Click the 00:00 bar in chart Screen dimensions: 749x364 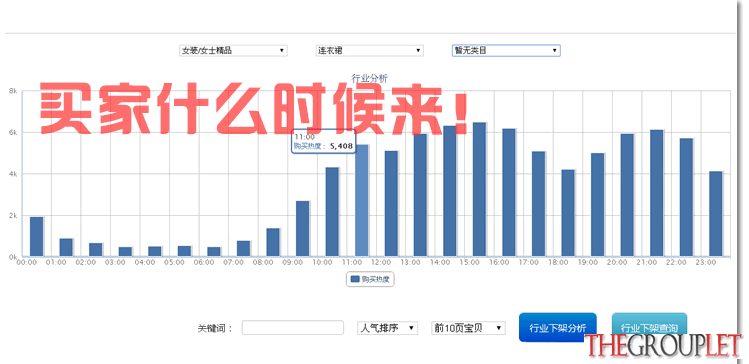point(37,237)
